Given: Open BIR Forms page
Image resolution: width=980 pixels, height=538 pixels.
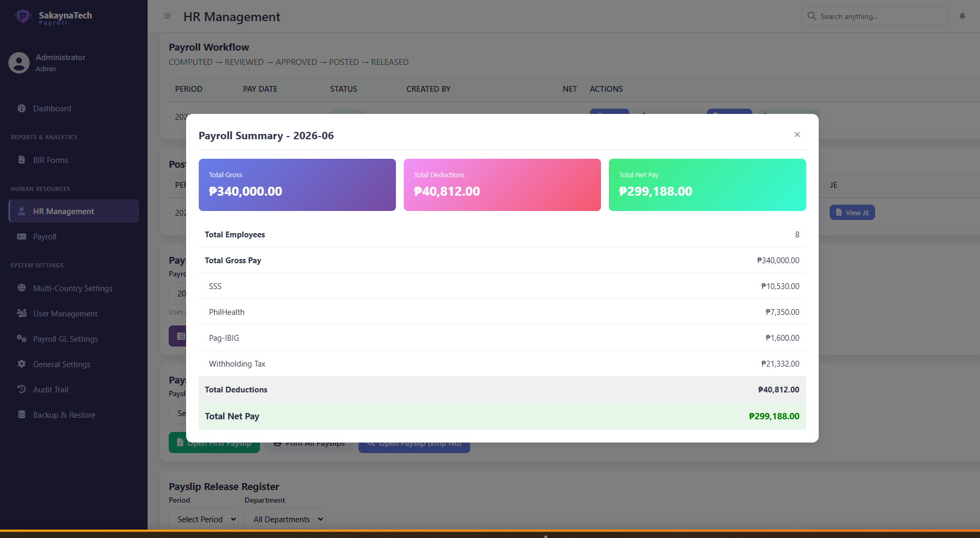Looking at the screenshot, I should click(74, 160).
